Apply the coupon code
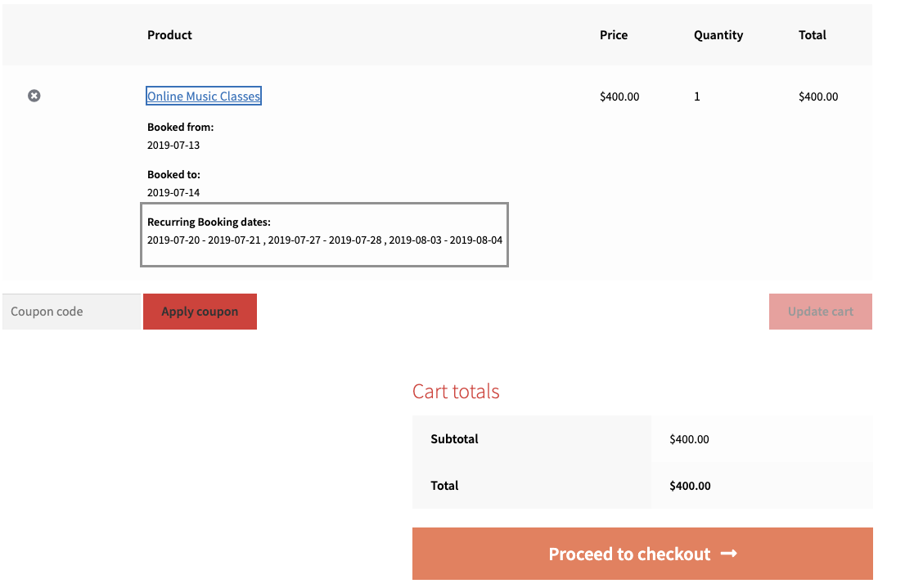 [x=200, y=312]
